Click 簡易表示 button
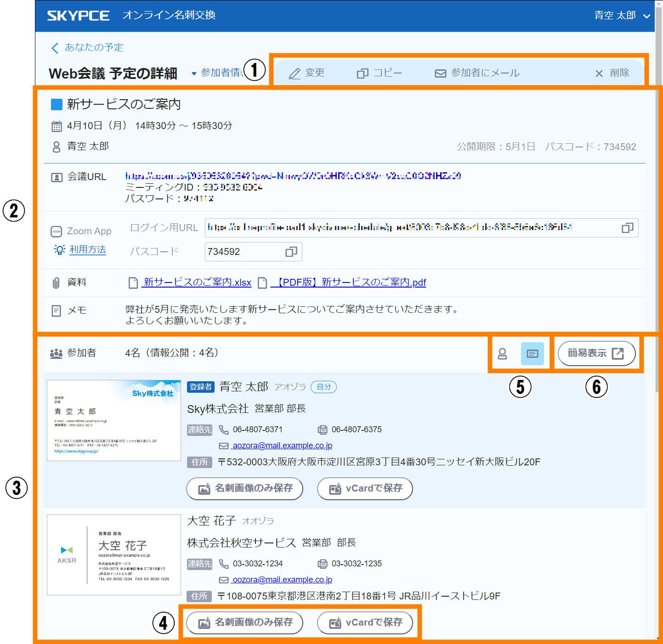The image size is (663, 644). [596, 353]
